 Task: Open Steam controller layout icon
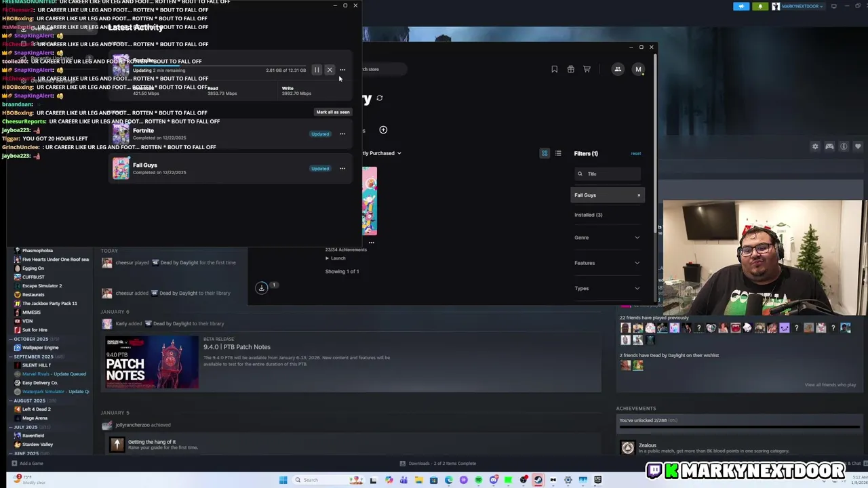(829, 146)
